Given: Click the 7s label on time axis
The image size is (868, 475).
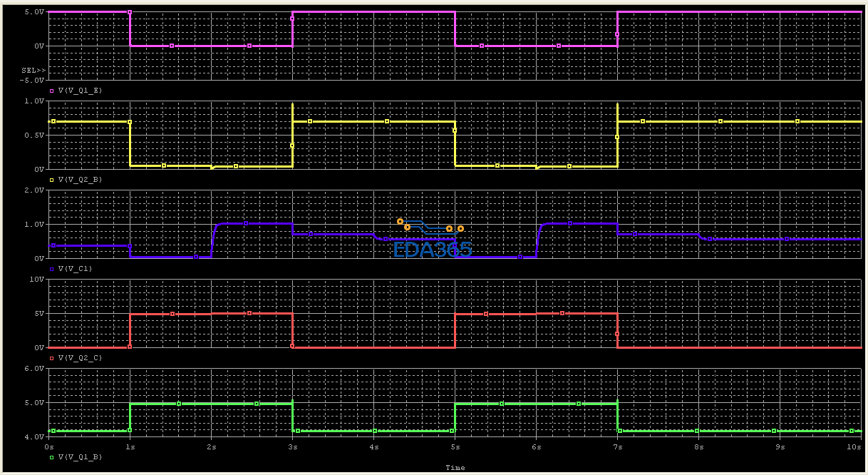Looking at the screenshot, I should click(618, 446).
